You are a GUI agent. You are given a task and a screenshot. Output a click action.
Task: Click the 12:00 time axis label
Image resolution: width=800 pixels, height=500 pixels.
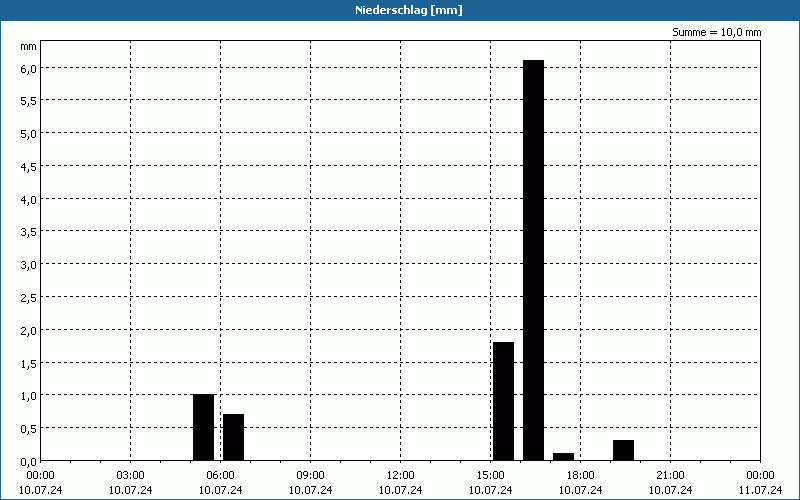(x=401, y=476)
